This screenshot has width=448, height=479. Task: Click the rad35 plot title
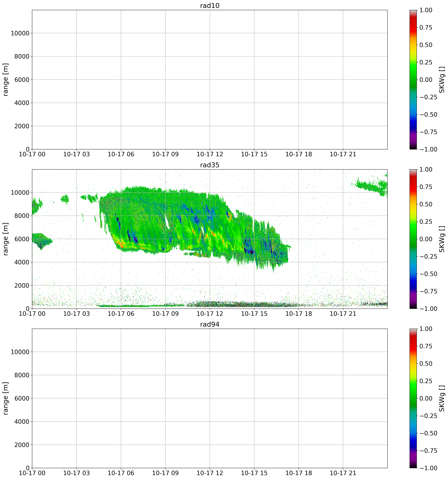click(x=210, y=165)
